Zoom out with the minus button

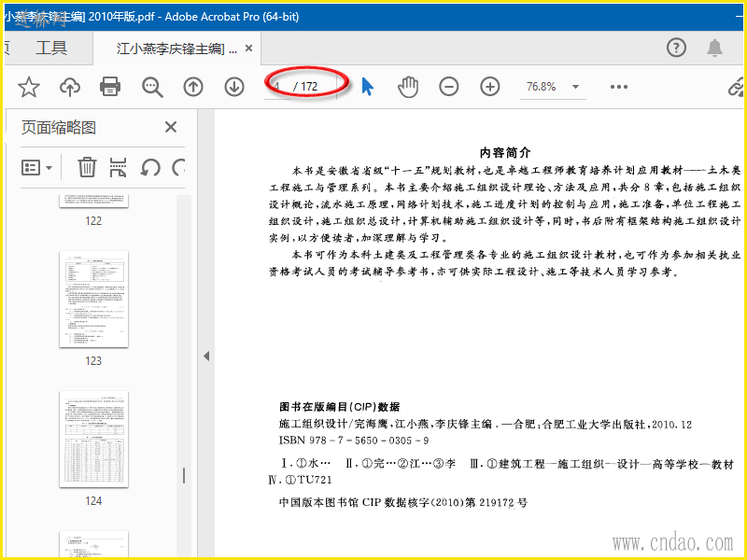(x=449, y=87)
